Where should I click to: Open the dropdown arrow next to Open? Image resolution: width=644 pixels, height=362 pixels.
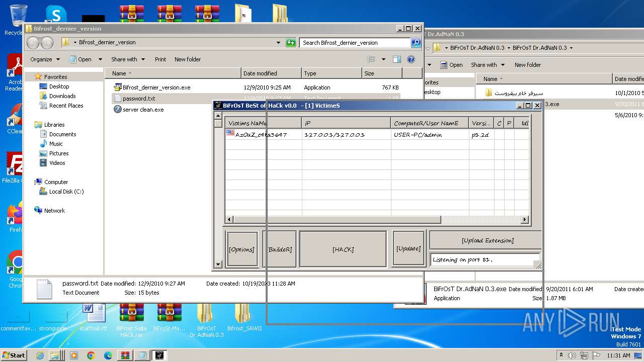100,59
